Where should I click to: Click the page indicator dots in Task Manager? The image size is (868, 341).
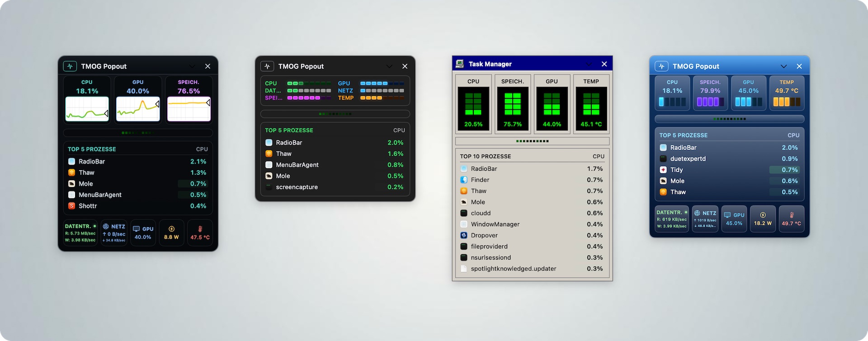[533, 141]
